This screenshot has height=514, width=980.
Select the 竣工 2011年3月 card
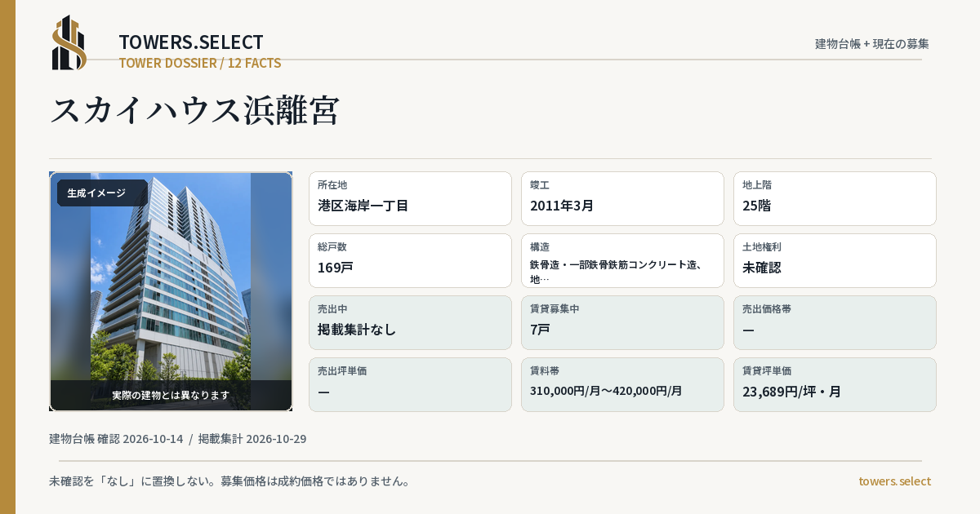click(x=622, y=198)
